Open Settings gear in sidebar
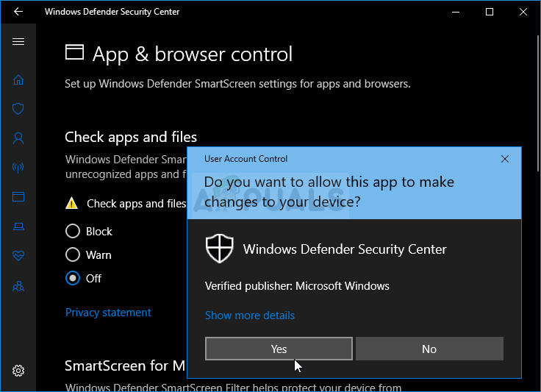This screenshot has height=392, width=541. point(18,371)
